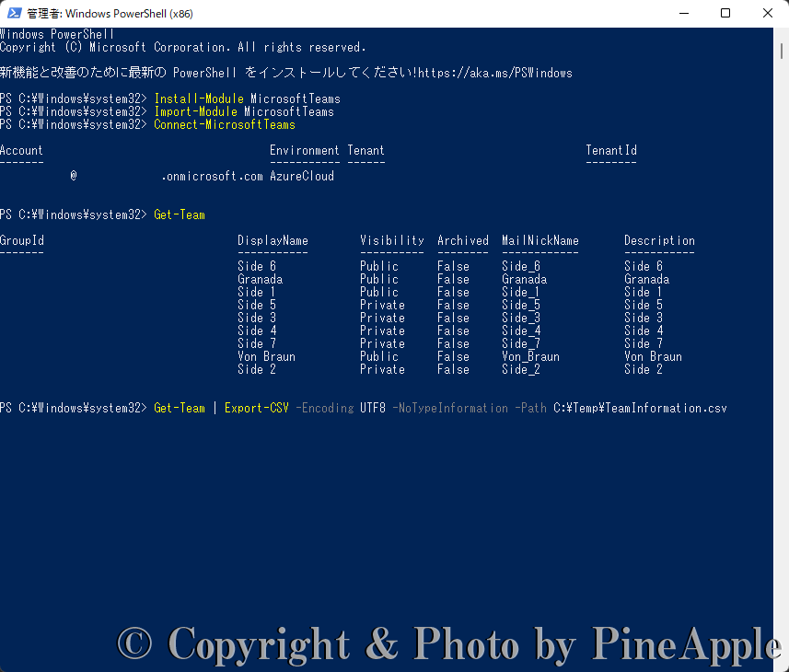Click Von_Braun in the MailNickName column
This screenshot has width=789, height=672.
(530, 356)
